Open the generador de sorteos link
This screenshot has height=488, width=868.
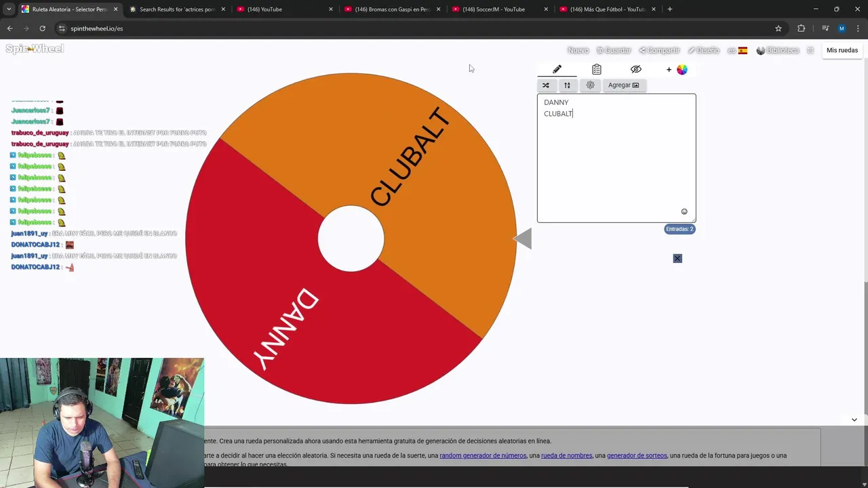click(x=637, y=455)
